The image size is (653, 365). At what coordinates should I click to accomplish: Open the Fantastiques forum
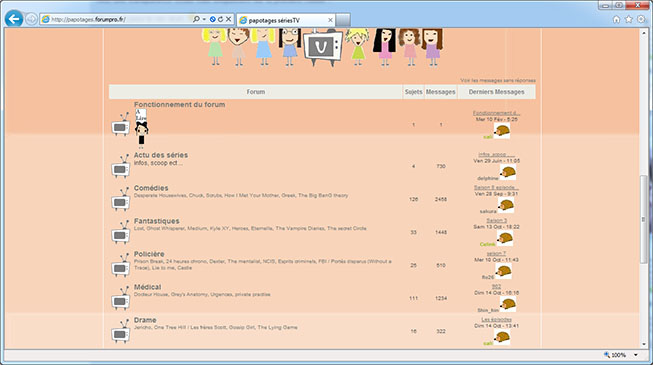157,221
